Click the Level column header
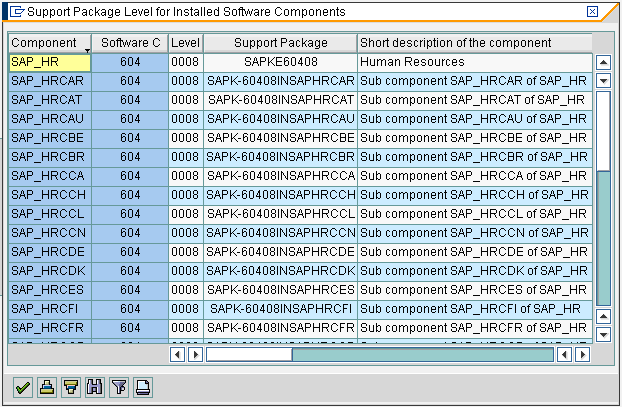Screen dimensions: 622x407 tap(185, 43)
